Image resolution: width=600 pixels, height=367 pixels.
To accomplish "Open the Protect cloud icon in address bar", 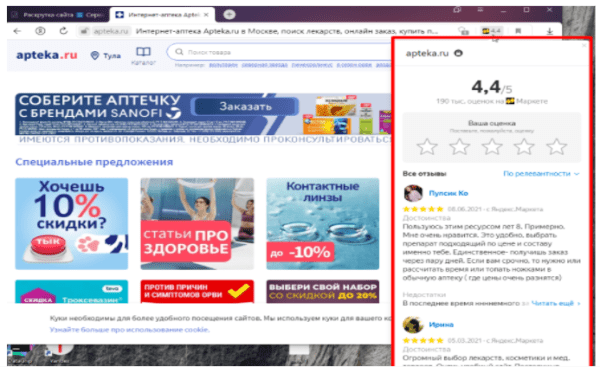I will coord(464,31).
